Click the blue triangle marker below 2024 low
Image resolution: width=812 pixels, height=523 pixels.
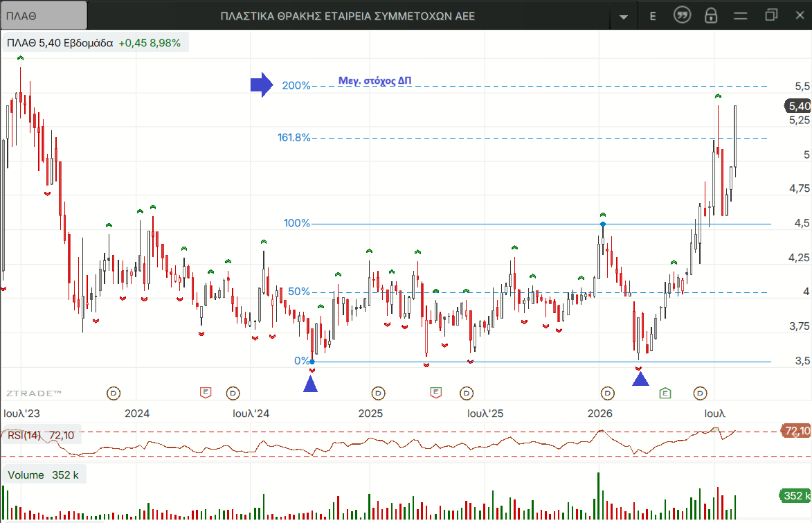pos(310,384)
